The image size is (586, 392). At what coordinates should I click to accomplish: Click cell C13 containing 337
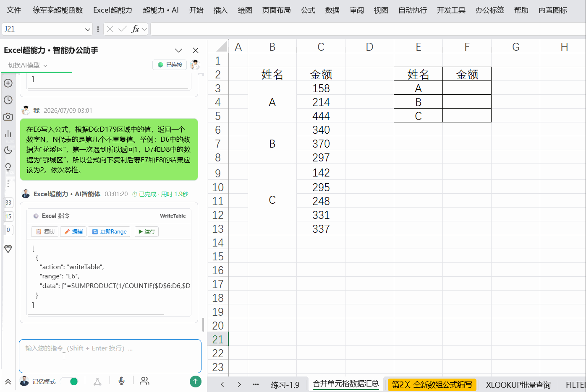click(321, 228)
